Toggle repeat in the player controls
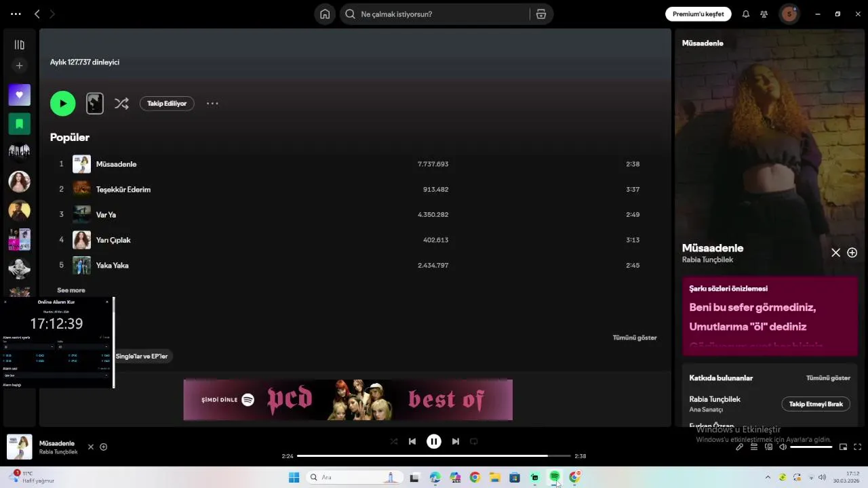This screenshot has width=868, height=488. coord(474,441)
